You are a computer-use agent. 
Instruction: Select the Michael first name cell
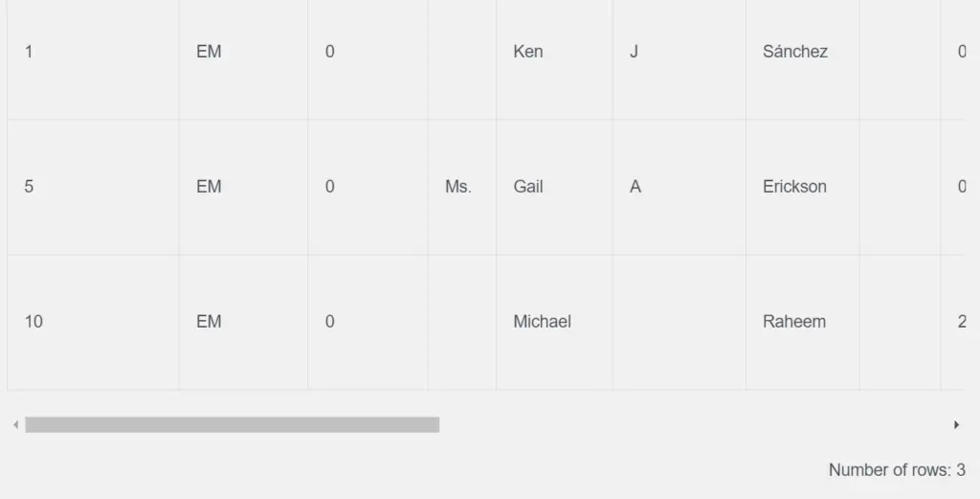pos(554,322)
